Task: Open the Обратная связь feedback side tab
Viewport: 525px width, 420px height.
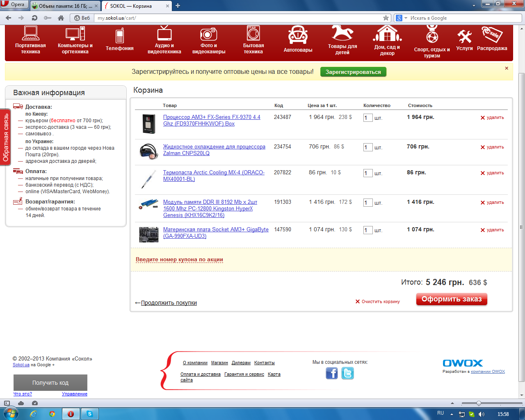Action: [x=5, y=137]
